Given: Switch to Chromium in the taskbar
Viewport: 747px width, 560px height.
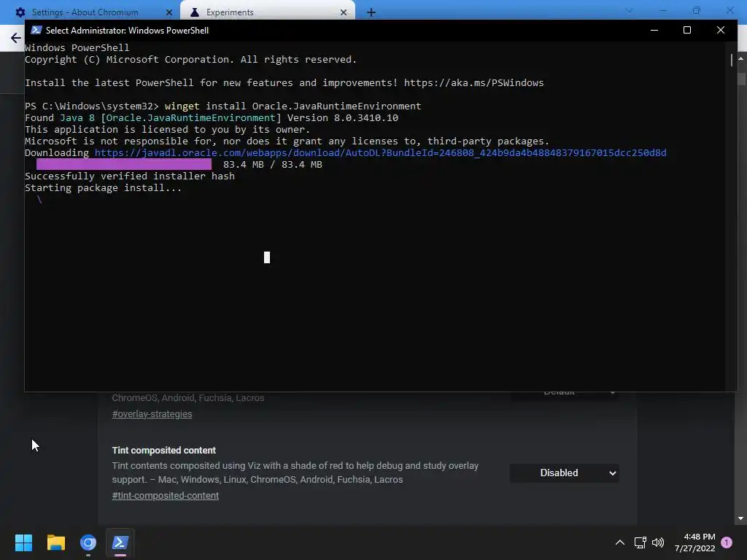Looking at the screenshot, I should pyautogui.click(x=88, y=542).
